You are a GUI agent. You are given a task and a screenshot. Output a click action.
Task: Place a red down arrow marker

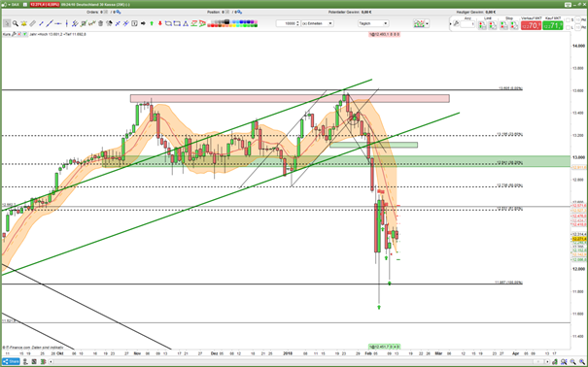160,23
